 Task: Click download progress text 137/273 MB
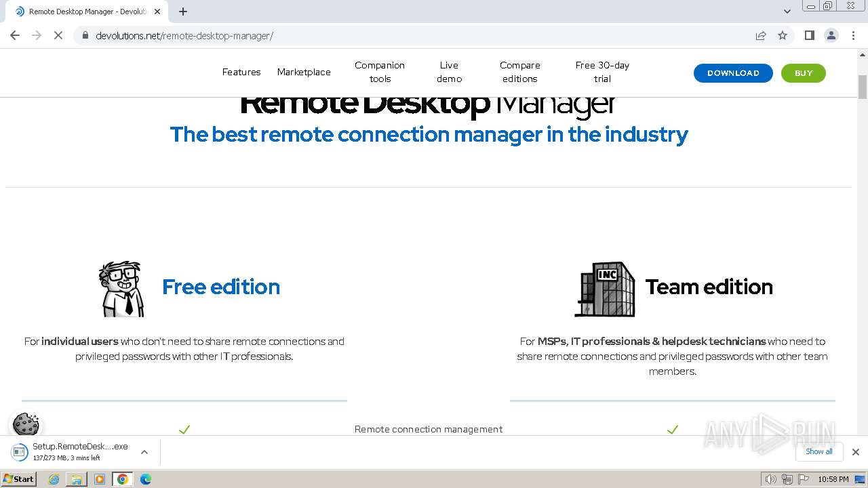point(66,458)
